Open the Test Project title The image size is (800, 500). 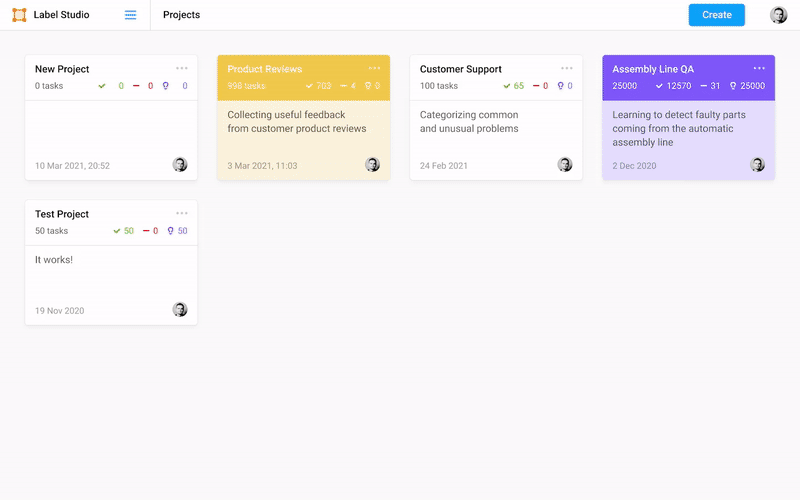click(x=62, y=214)
